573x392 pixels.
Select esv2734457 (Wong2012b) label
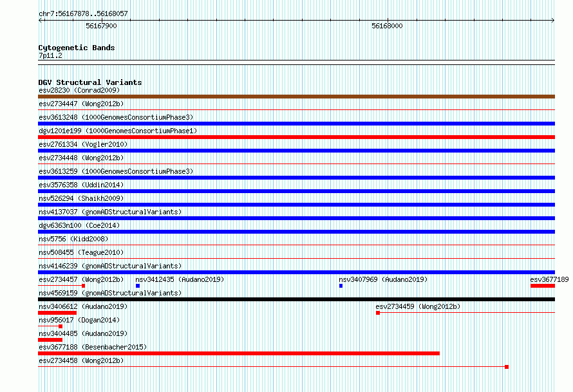coord(81,279)
